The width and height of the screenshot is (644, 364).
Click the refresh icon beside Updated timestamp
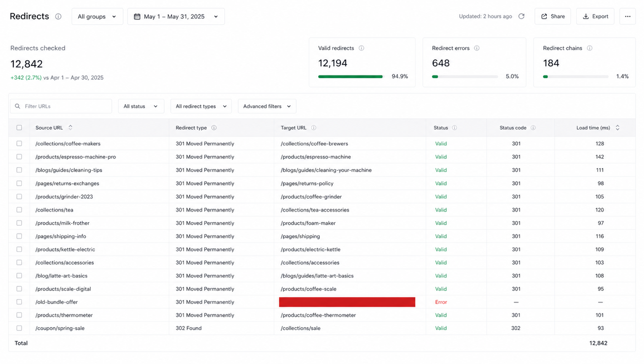[521, 17]
